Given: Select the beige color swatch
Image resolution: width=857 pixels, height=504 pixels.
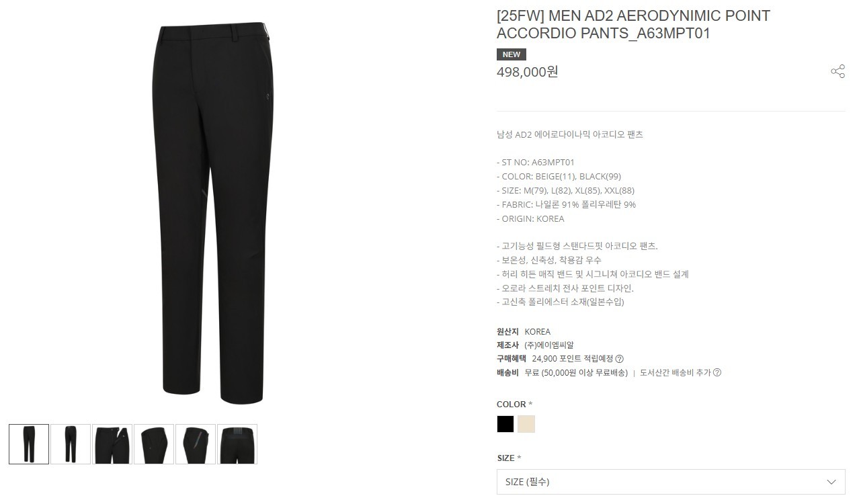Looking at the screenshot, I should click(526, 424).
